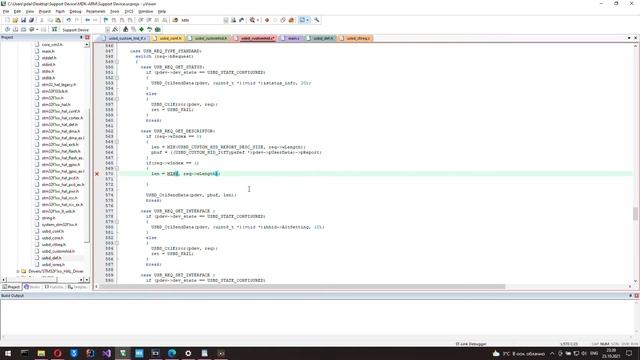Click the Save All toolbar icon
This screenshot has height=360, width=640.
click(31, 20)
